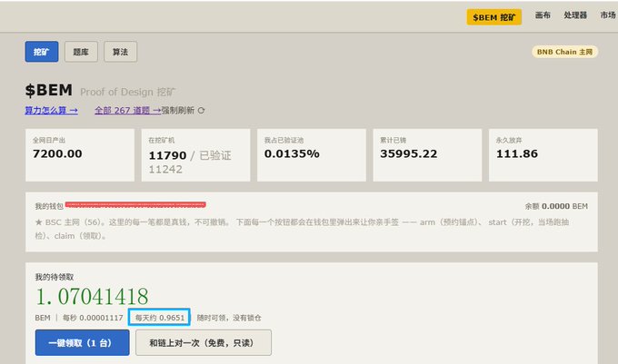Click the 11242 verified count
This screenshot has height=364, width=618.
[x=165, y=170]
